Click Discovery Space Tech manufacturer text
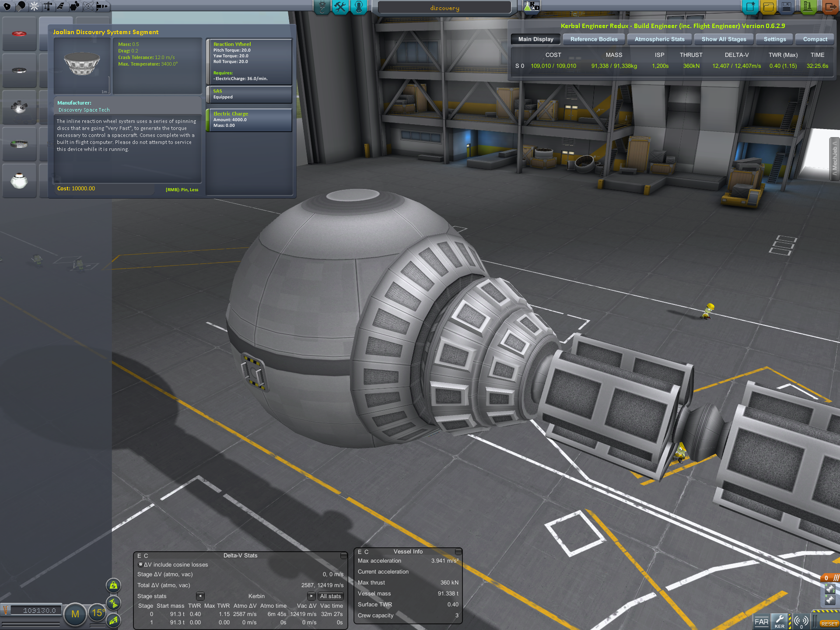The width and height of the screenshot is (840, 630). (84, 110)
